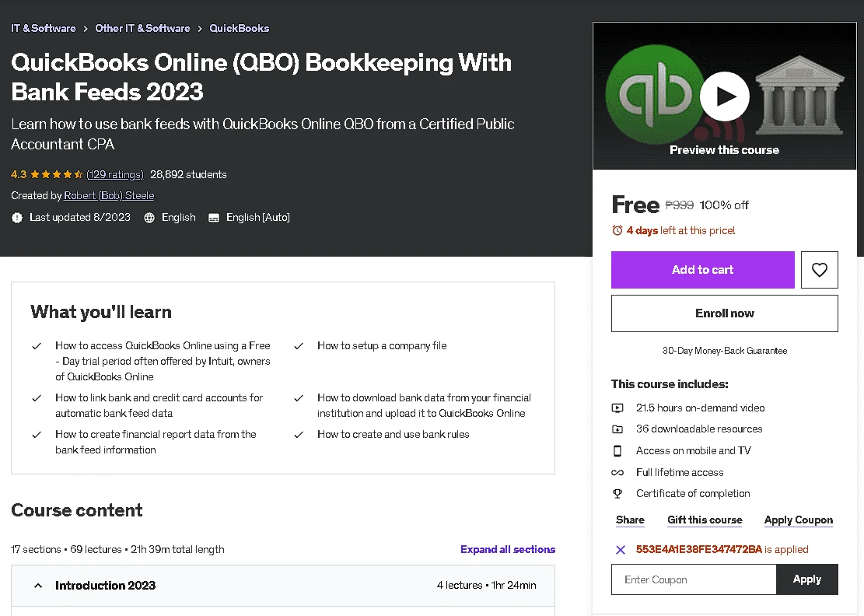The width and height of the screenshot is (864, 616).
Task: Click the closed captions icon
Action: point(214,218)
